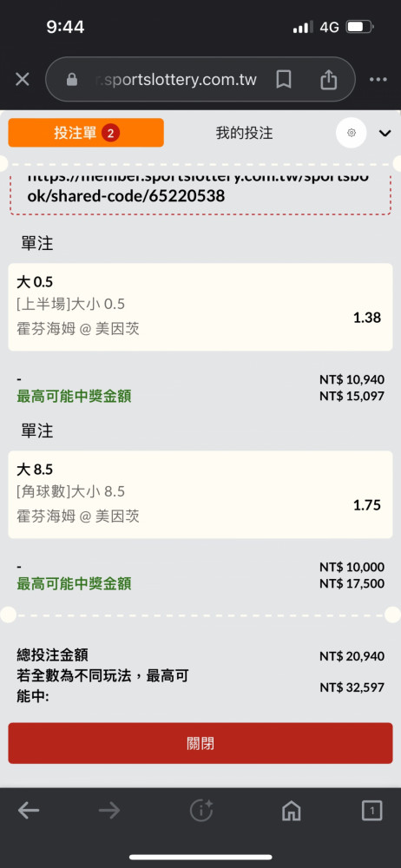Go back with browser back arrow

coord(29,811)
